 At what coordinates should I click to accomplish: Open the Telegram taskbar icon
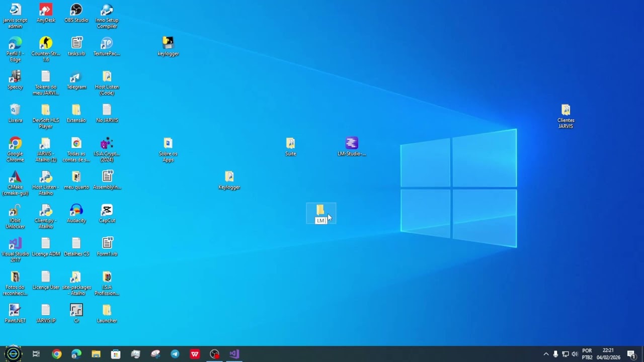pos(175,354)
